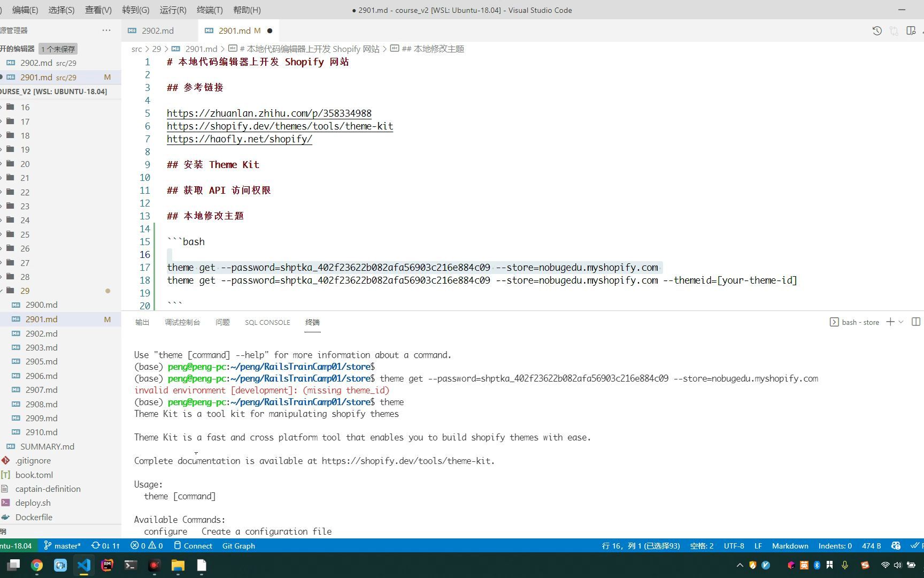
Task: Open the 问题 problems tab
Action: click(222, 322)
